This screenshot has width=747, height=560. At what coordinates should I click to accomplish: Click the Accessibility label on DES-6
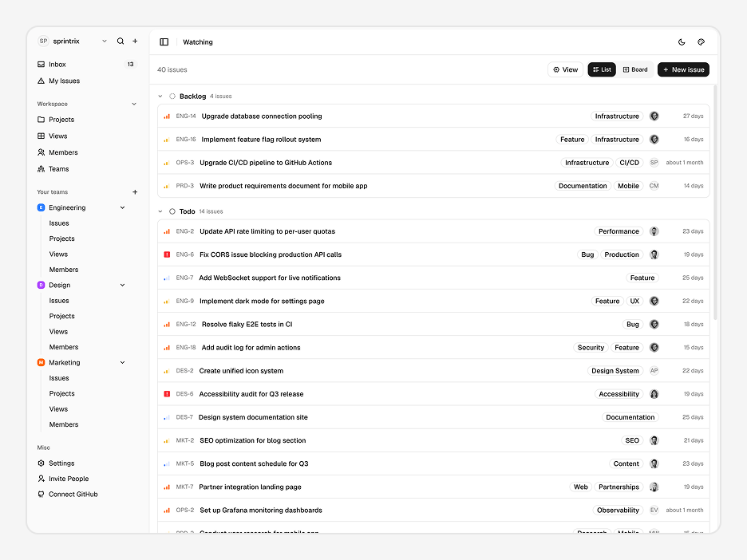click(619, 394)
